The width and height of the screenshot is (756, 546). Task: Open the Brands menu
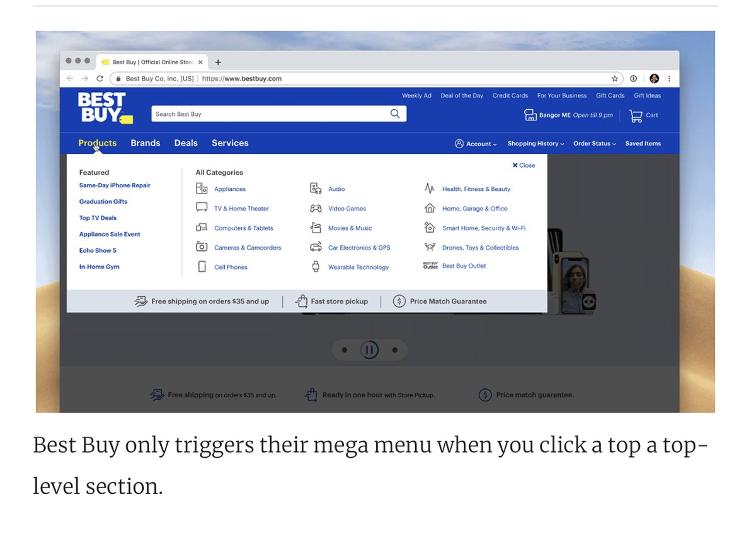tap(146, 143)
